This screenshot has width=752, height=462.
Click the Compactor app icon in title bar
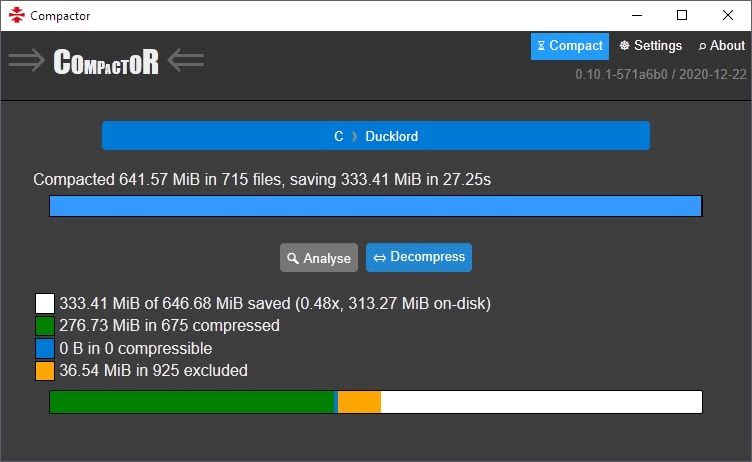16,15
